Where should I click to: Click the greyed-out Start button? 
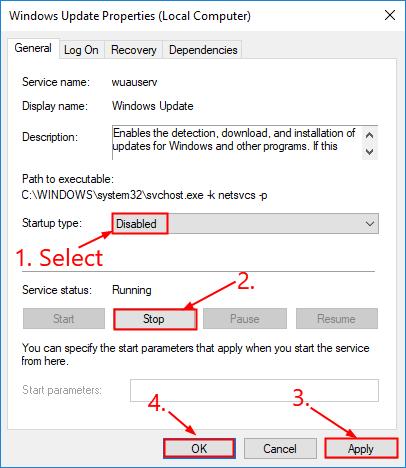coord(64,319)
